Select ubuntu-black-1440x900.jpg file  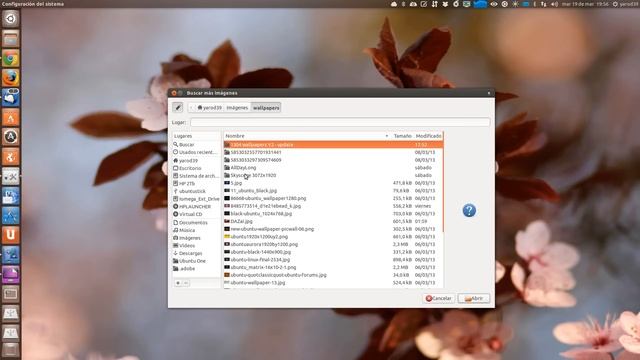(x=333, y=252)
